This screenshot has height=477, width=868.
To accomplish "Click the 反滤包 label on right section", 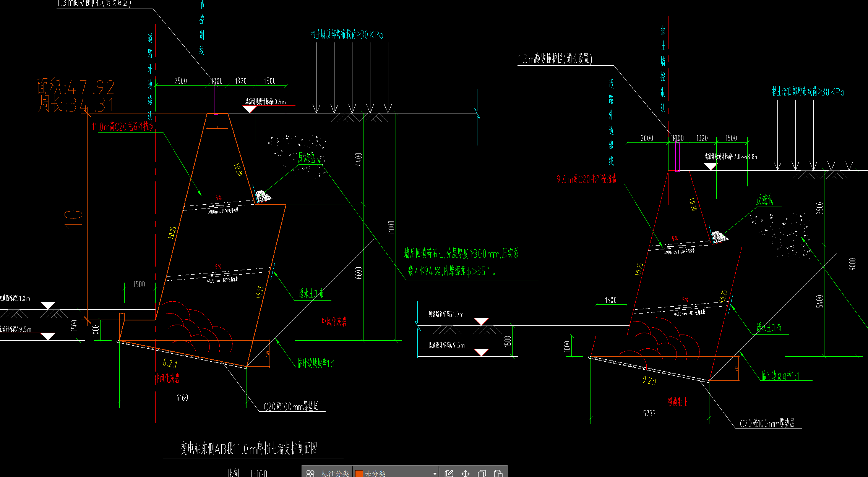I will (x=764, y=200).
